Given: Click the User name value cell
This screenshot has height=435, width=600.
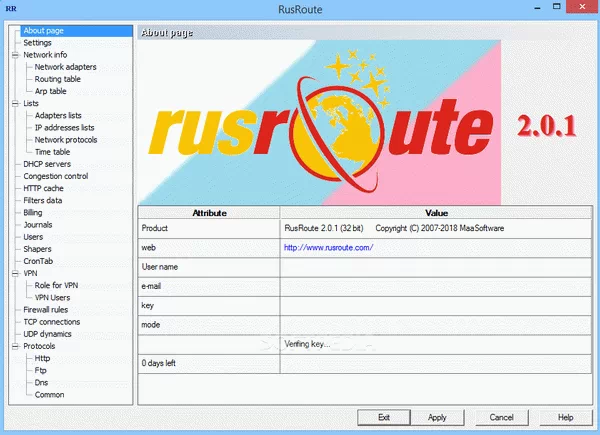Looking at the screenshot, I should [436, 267].
